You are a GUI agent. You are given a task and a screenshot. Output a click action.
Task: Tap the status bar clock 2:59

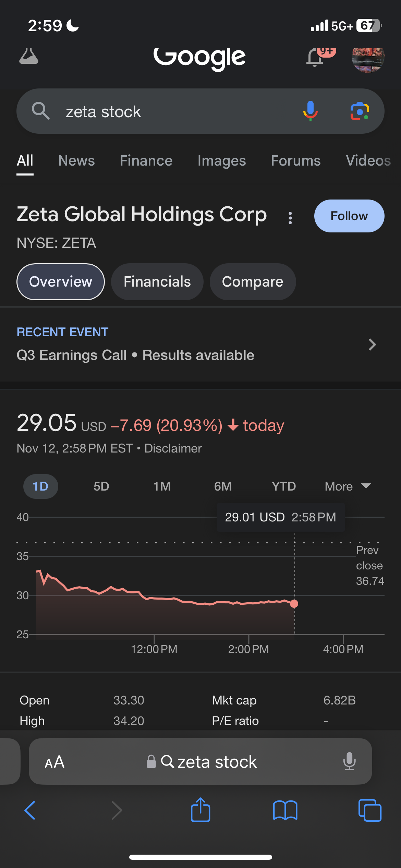pos(45,26)
